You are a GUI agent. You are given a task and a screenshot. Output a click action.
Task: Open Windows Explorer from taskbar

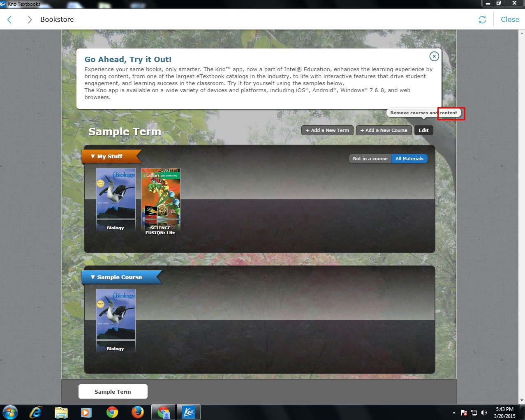click(61, 412)
